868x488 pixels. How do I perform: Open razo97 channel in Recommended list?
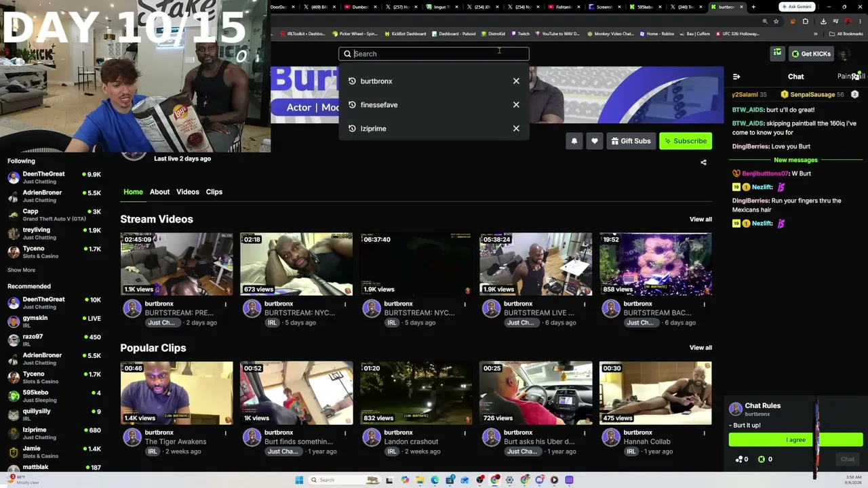pyautogui.click(x=54, y=340)
